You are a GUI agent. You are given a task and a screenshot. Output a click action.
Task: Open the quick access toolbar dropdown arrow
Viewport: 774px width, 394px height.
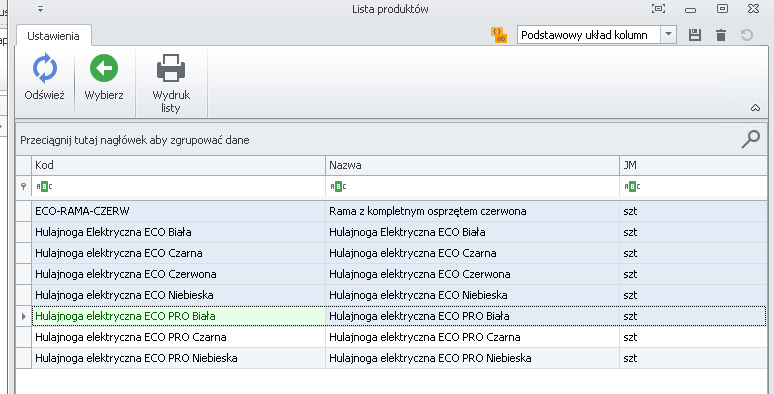pos(40,9)
